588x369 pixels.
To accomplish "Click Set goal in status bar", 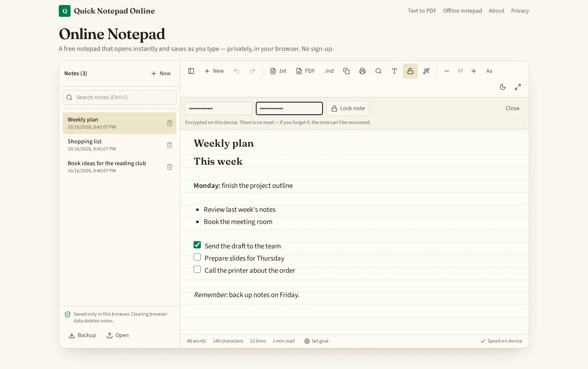I will [x=316, y=341].
